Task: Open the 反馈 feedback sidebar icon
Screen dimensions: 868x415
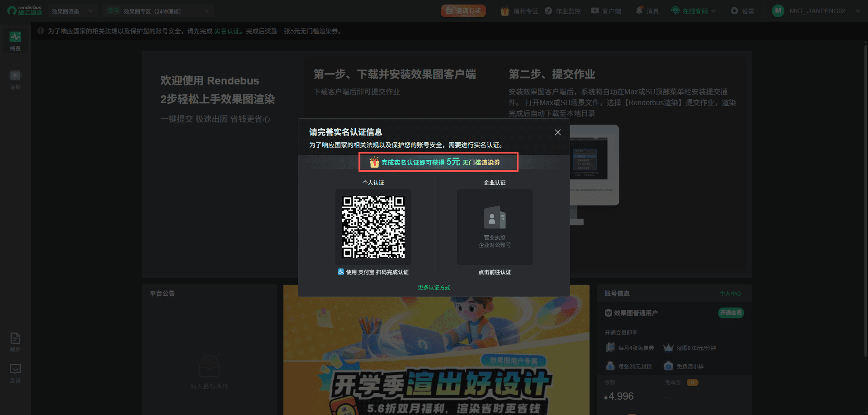Action: tap(15, 373)
